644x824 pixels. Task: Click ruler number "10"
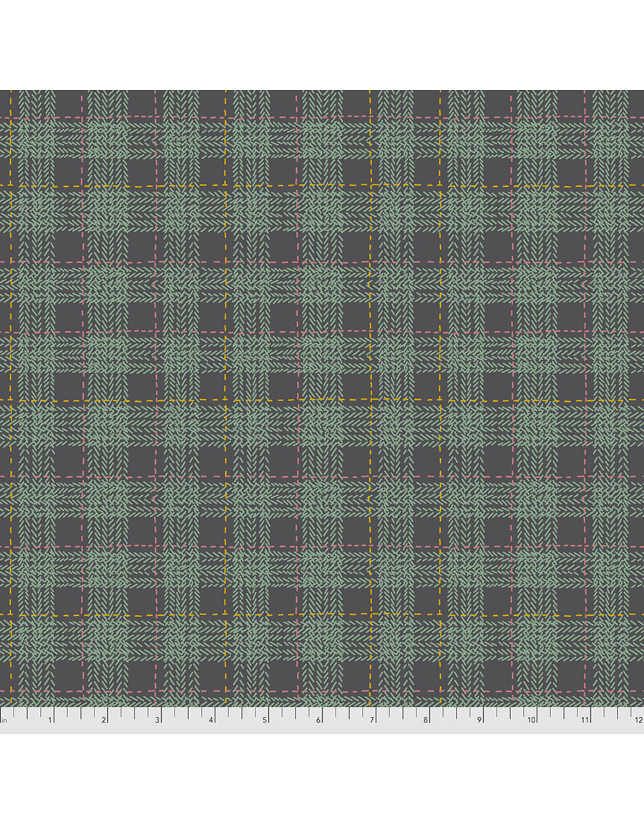532,720
